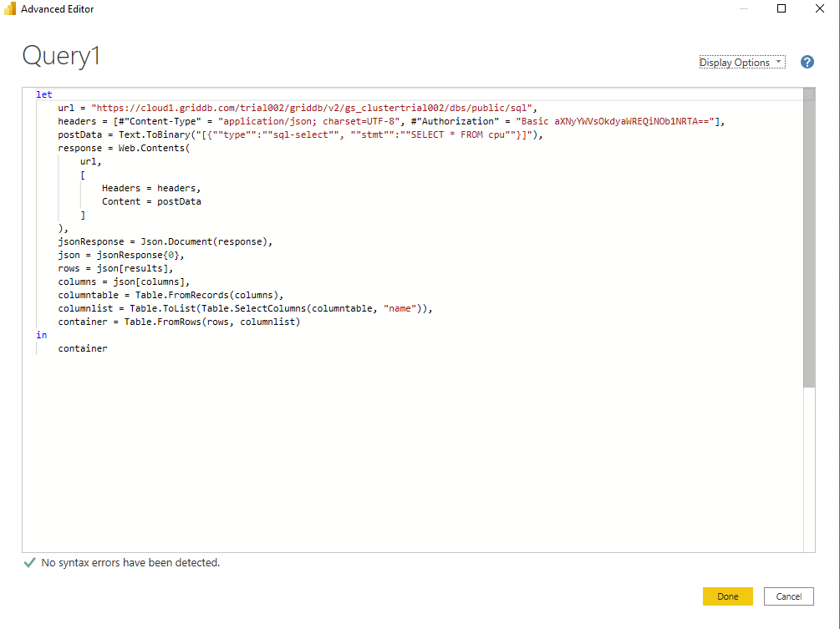The height and width of the screenshot is (629, 840).
Task: Click the 'in' keyword near the bottom
Action: coord(41,335)
